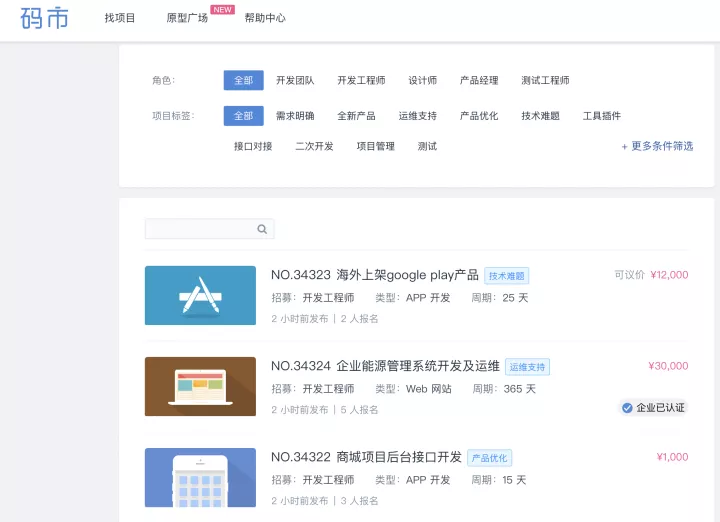
Task: Filter role by 产品经理
Action: (x=479, y=80)
